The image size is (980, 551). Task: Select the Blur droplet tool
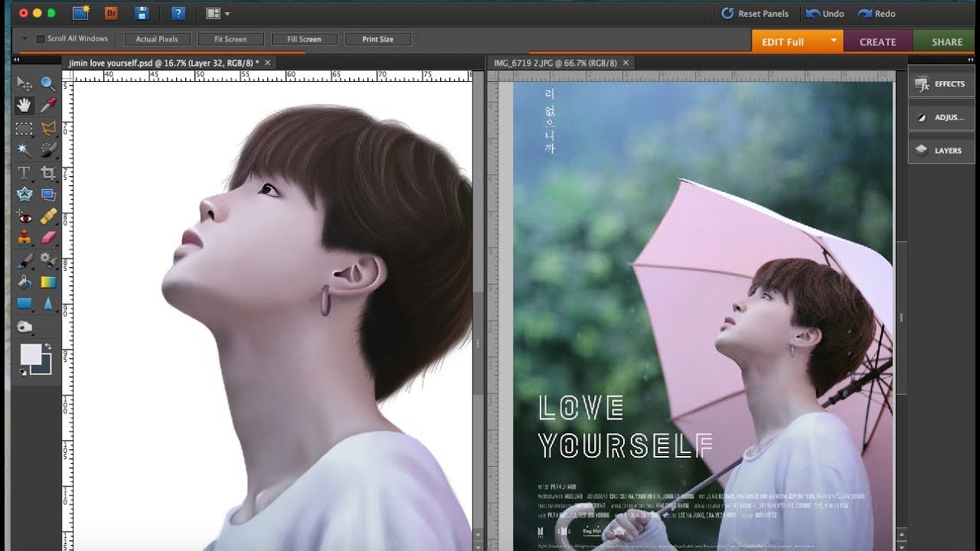pyautogui.click(x=48, y=304)
